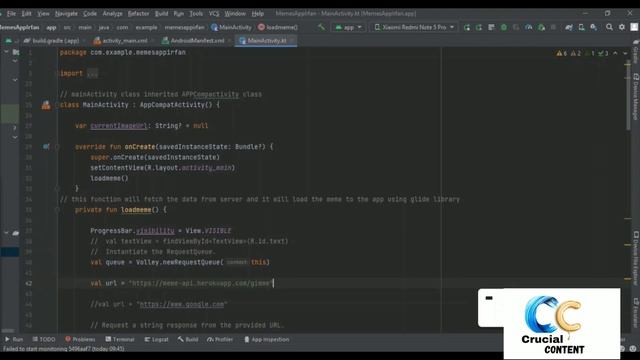Click the app breadcrumb segment
640x360 pixels.
point(51,27)
